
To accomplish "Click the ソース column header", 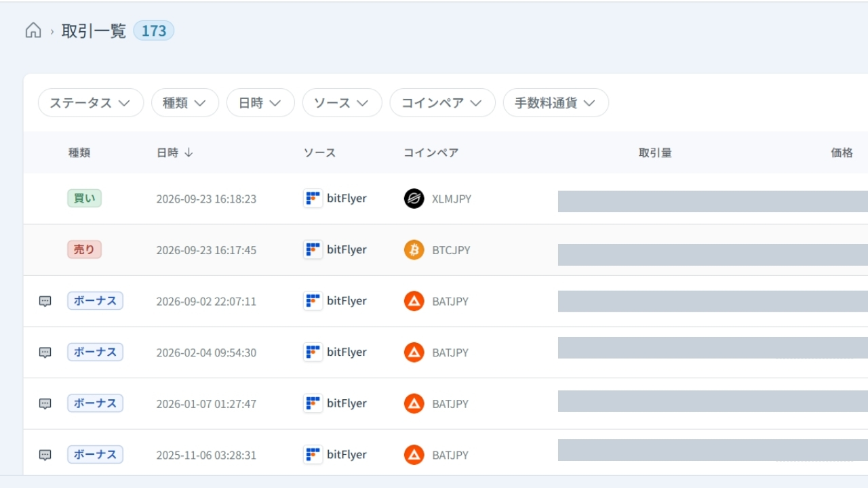I will pyautogui.click(x=319, y=153).
